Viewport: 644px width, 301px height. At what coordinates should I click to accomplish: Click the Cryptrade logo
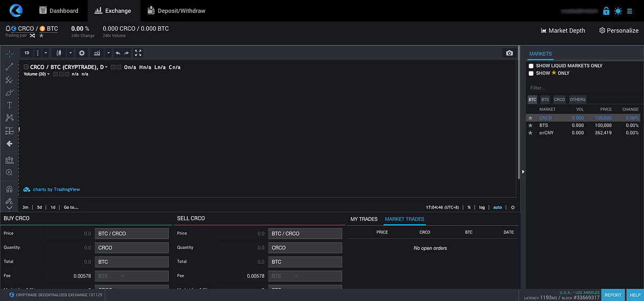[x=16, y=10]
